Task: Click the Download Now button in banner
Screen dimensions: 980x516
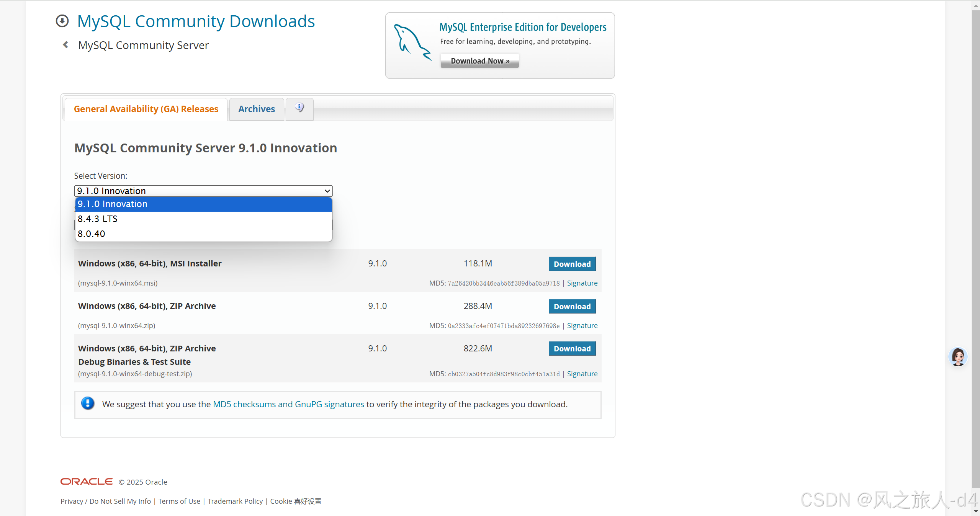Action: (480, 61)
